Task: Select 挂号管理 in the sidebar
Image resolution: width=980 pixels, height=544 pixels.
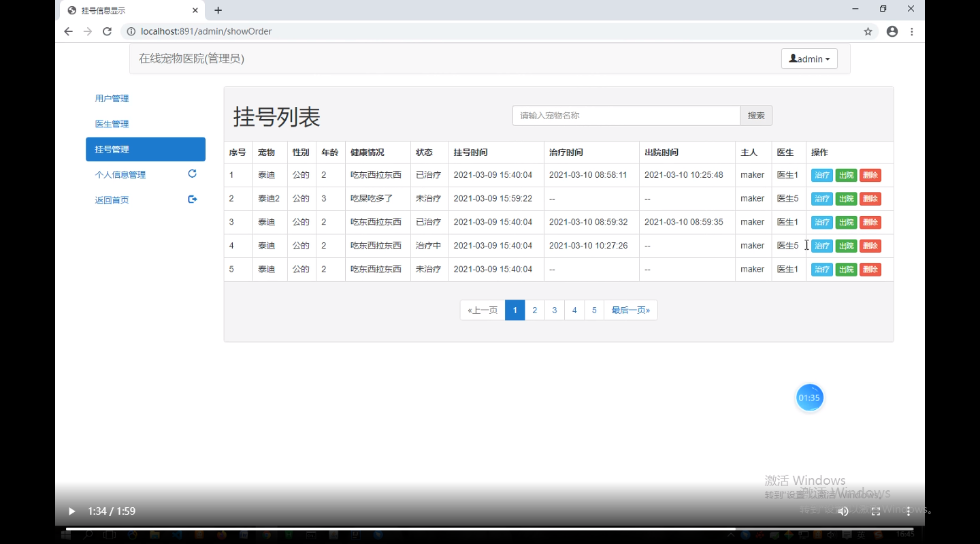Action: 146,149
